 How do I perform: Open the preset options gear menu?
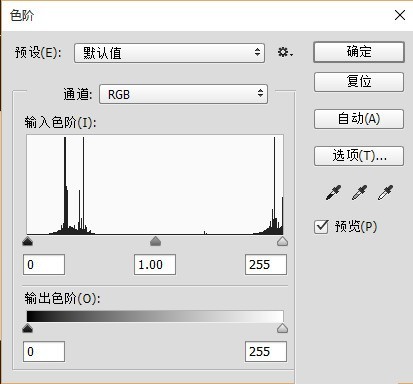285,52
